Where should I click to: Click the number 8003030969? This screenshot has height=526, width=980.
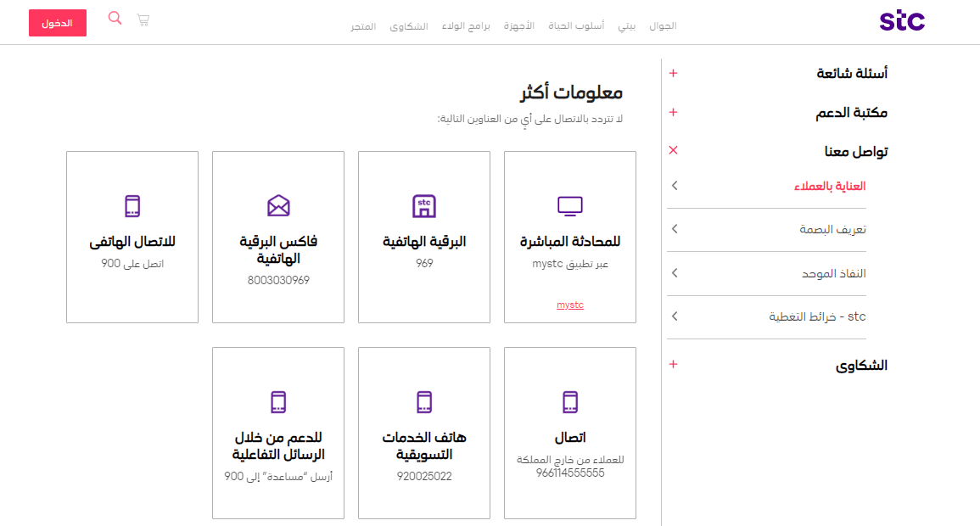tap(279, 281)
